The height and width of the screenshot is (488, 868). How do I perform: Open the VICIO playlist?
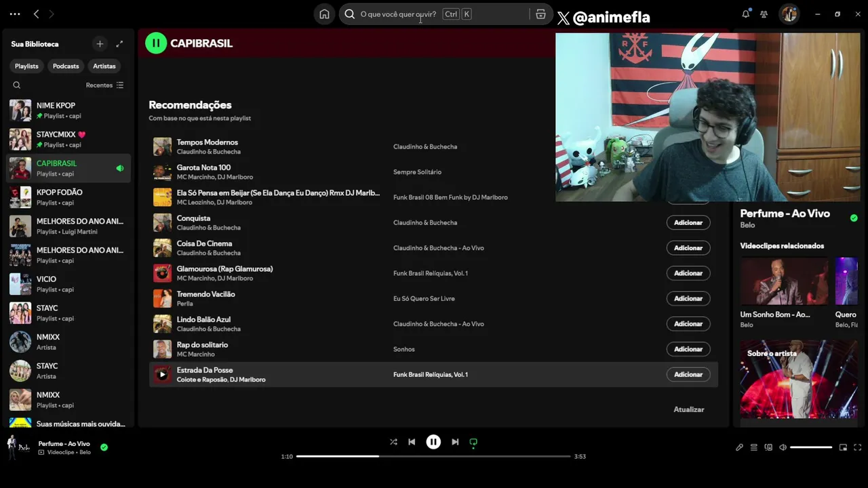67,284
